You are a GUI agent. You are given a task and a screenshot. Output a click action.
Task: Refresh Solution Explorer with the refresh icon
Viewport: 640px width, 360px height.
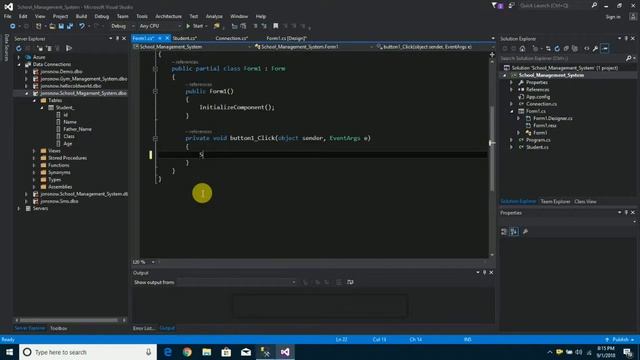pyautogui.click(x=557, y=49)
